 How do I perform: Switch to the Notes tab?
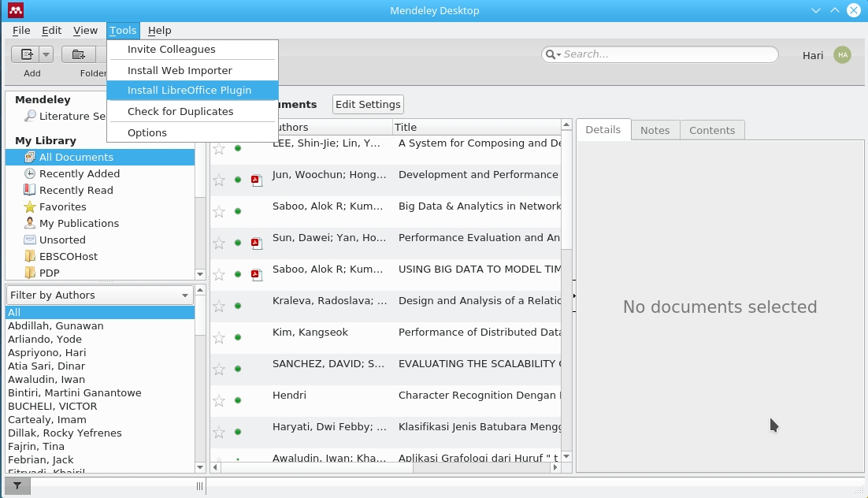pos(655,130)
